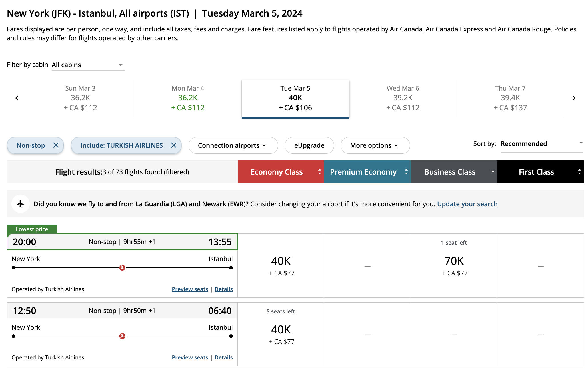The width and height of the screenshot is (588, 368).
Task: Click the eUpgrade filter button
Action: coord(309,145)
